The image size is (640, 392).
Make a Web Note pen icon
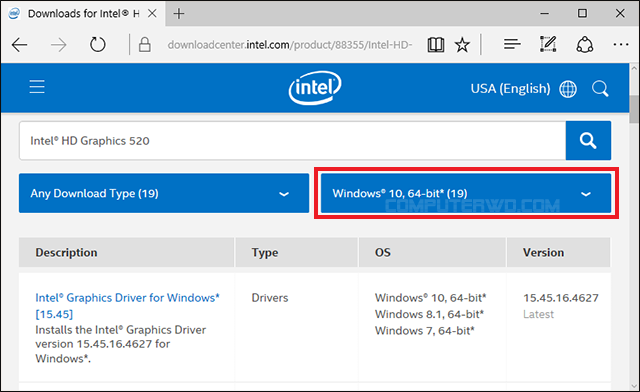coord(548,44)
